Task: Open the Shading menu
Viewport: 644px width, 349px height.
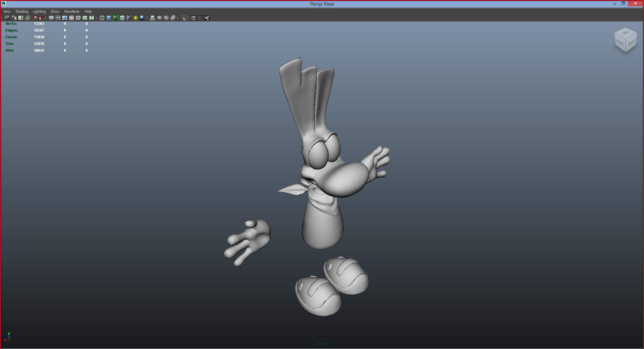Action: (22, 11)
